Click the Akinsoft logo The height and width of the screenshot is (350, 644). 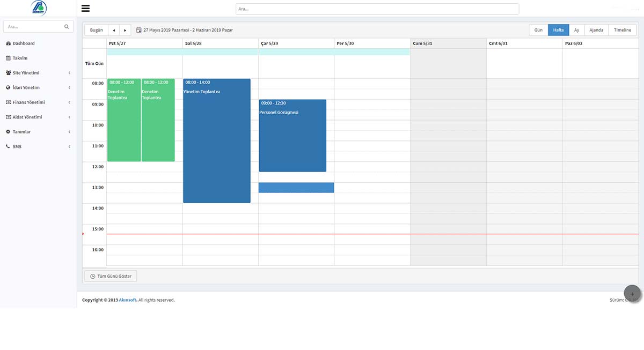coord(38,8)
